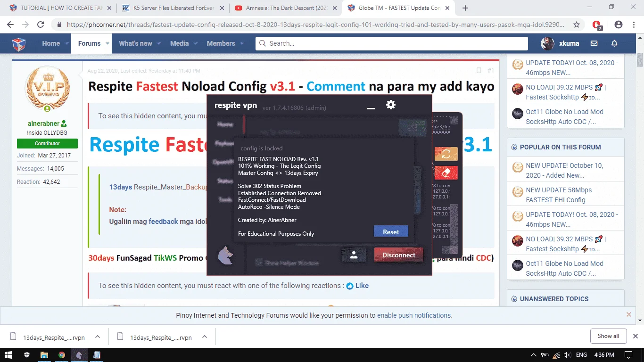Screen dimensions: 644x362
Task: Click the ENG language indicator
Action: 581,355
